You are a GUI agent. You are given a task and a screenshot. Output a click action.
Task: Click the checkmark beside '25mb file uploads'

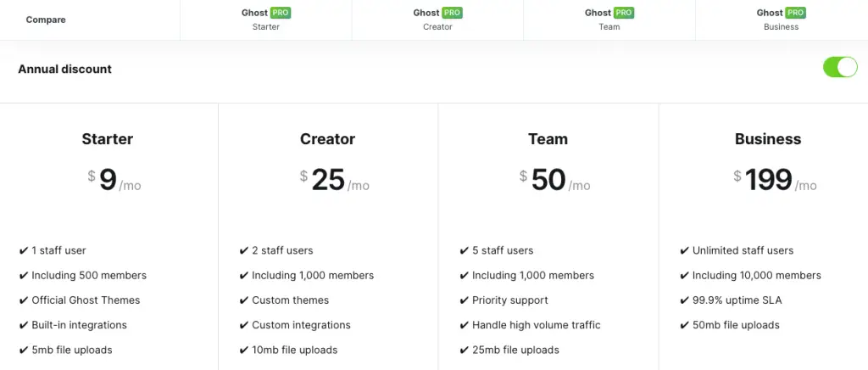coord(464,350)
